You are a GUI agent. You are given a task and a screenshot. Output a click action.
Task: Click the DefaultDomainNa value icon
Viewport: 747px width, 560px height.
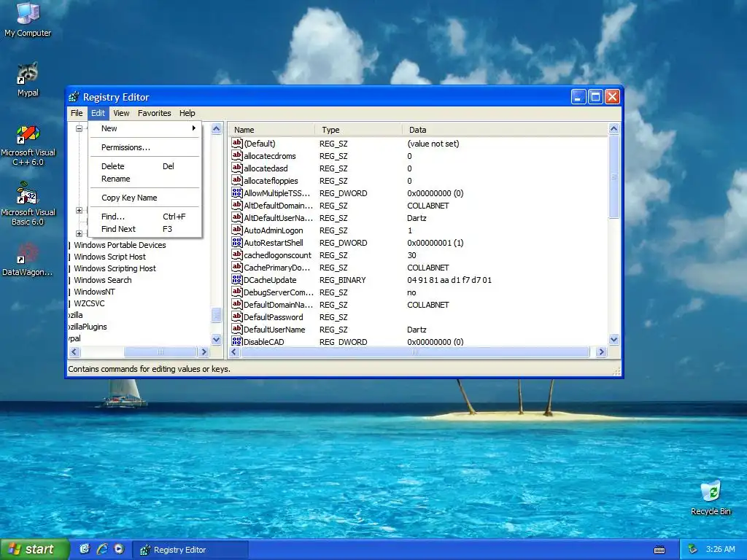click(x=237, y=304)
